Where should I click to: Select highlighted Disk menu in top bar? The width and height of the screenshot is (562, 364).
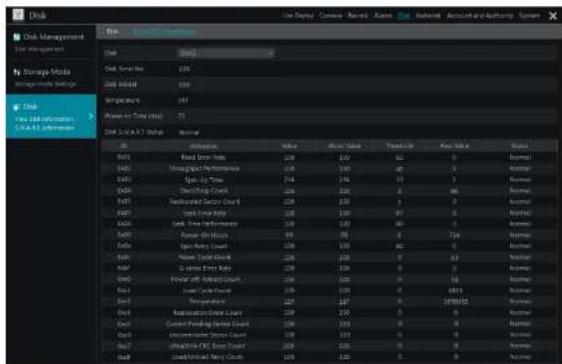[404, 15]
